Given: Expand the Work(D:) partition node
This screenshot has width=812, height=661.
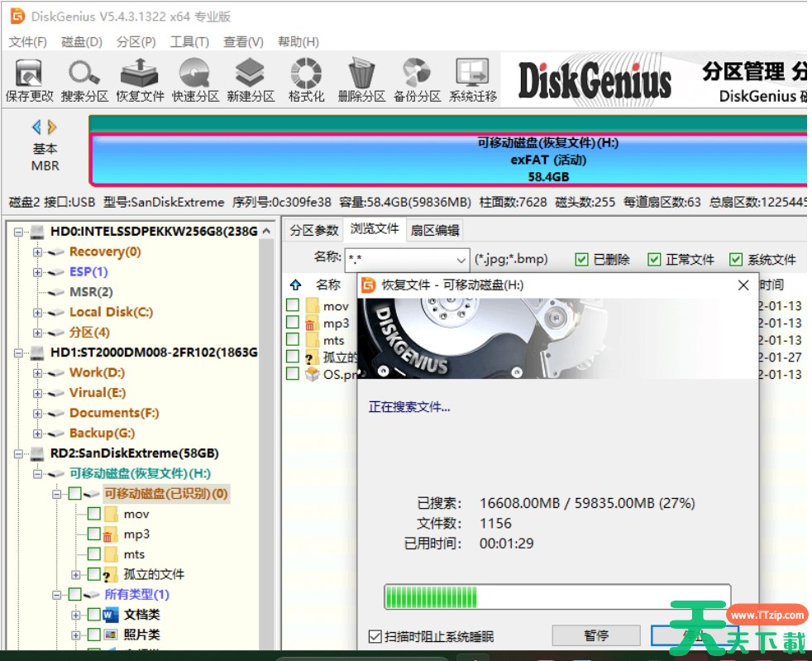Looking at the screenshot, I should [x=37, y=373].
